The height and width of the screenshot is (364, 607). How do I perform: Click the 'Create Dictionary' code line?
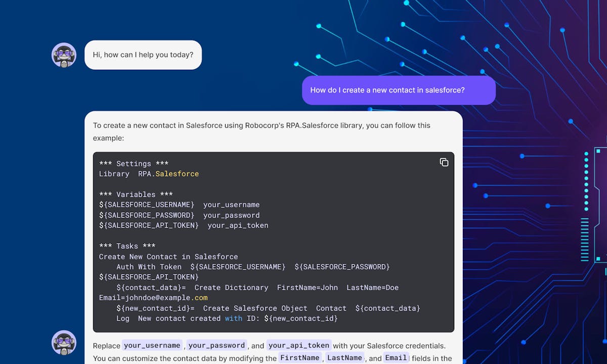(x=257, y=288)
